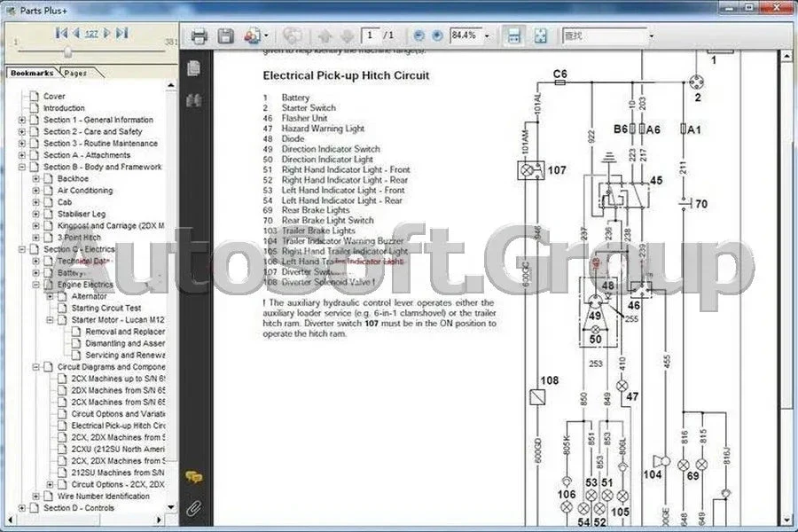Open Circuit Options and Variations bookmark
Screen dimensions: 798x532
(x=118, y=414)
